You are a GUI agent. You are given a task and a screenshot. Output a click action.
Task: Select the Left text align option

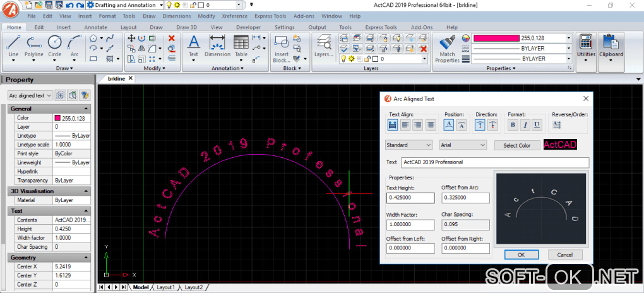pyautogui.click(x=405, y=125)
